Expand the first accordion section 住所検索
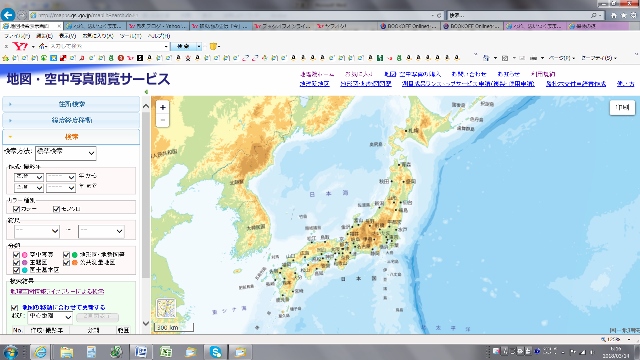The image size is (640, 360). point(71,104)
